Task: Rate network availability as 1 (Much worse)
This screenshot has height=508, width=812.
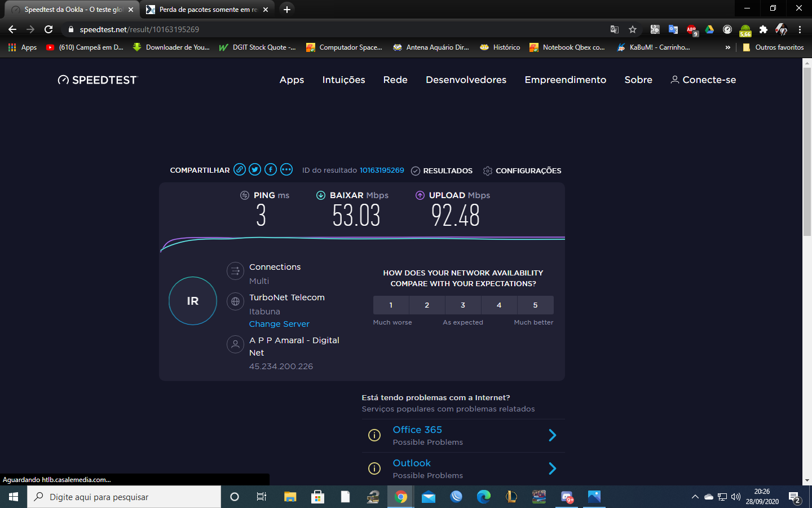Action: tap(391, 305)
